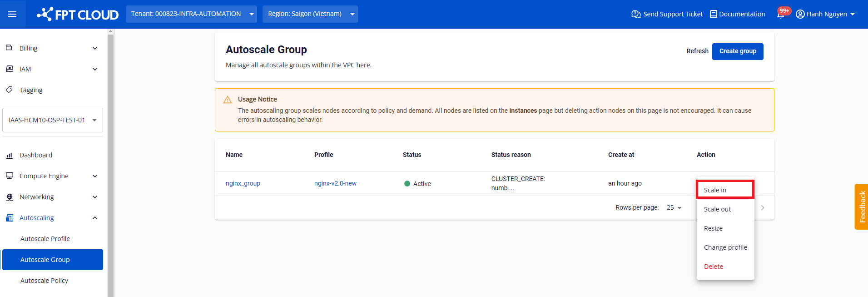The width and height of the screenshot is (868, 297).
Task: Click the FPT Cloud logo
Action: [78, 15]
